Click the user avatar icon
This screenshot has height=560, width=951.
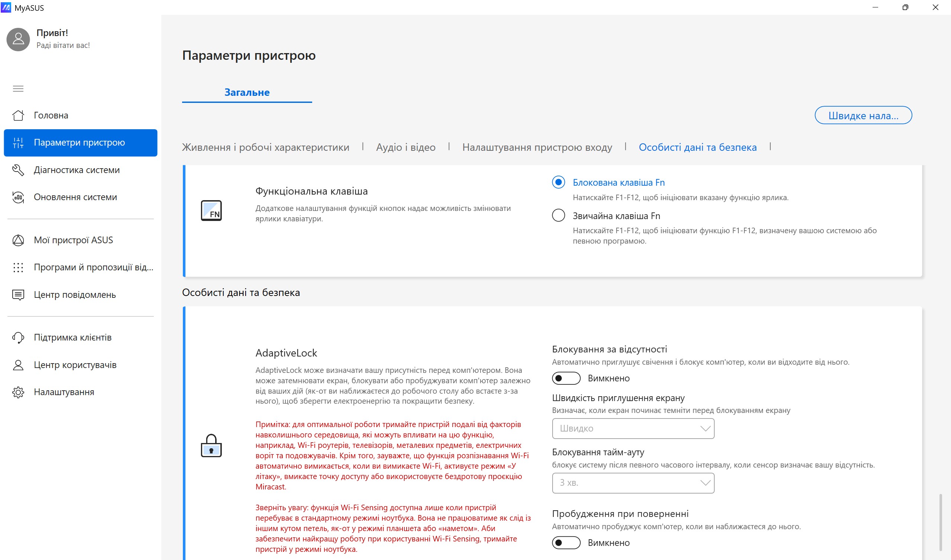(x=18, y=39)
